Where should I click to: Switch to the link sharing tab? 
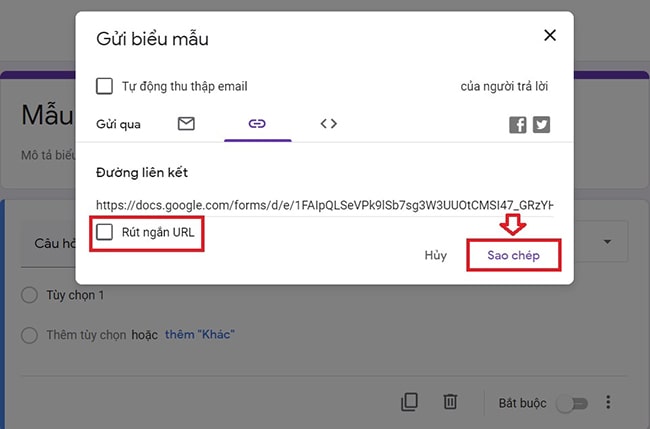tap(257, 124)
